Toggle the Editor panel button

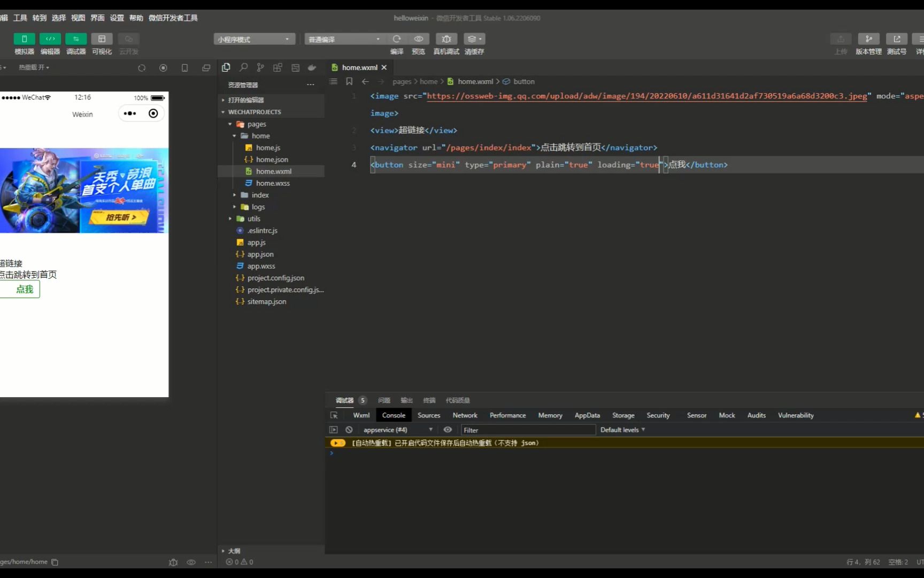[x=50, y=39]
